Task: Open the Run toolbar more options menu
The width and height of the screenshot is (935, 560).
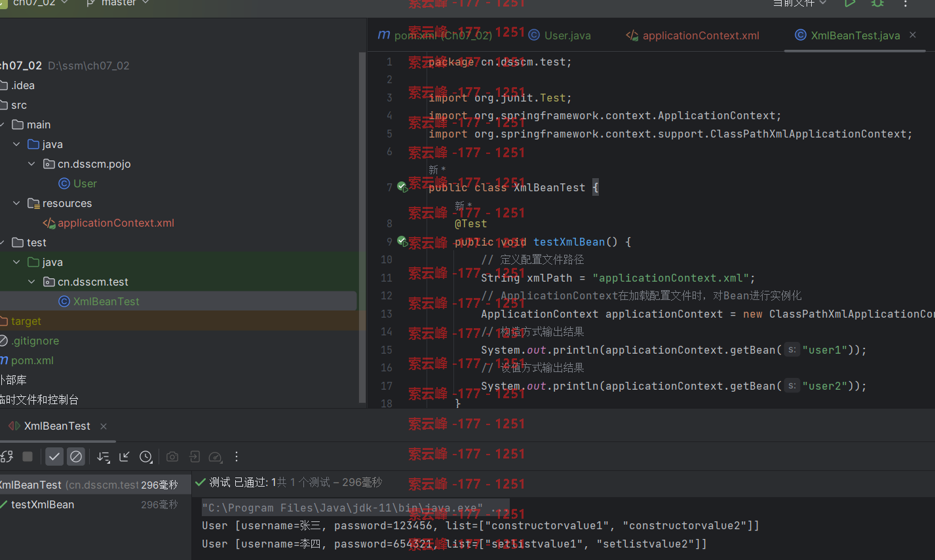Action: pos(237,457)
